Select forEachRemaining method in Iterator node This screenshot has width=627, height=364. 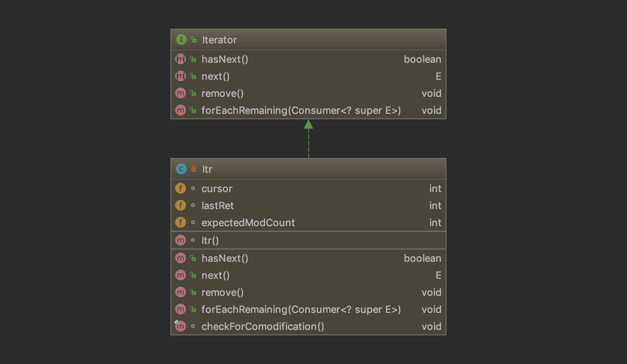coord(301,110)
